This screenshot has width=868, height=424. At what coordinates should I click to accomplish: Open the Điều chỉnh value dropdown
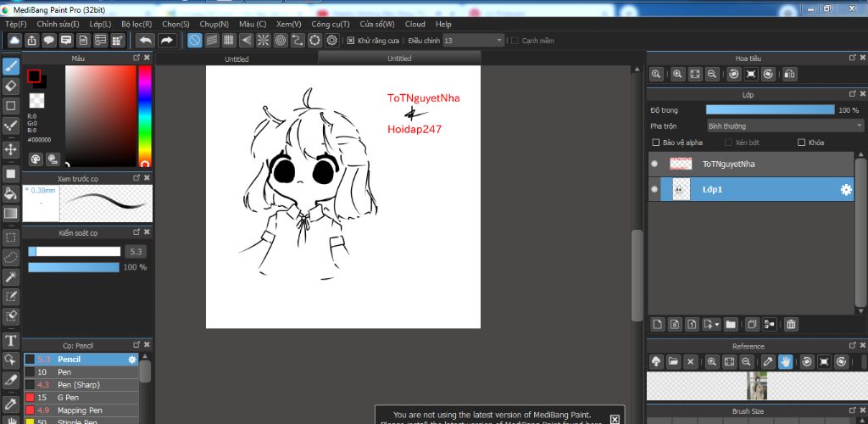[x=474, y=41]
